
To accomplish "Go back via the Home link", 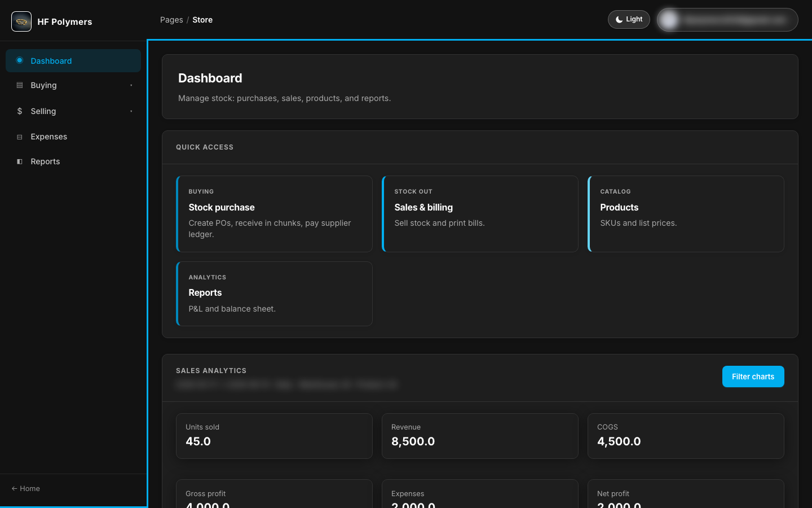I will (26, 488).
